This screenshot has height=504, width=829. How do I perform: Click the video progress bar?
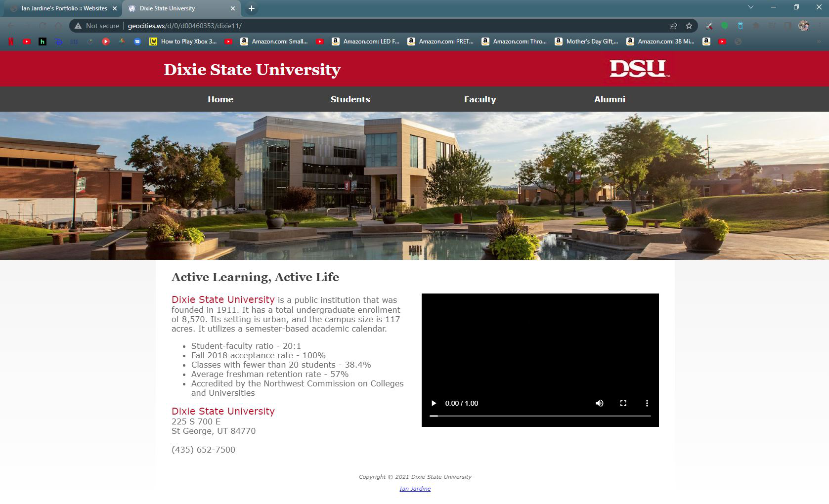(x=540, y=416)
